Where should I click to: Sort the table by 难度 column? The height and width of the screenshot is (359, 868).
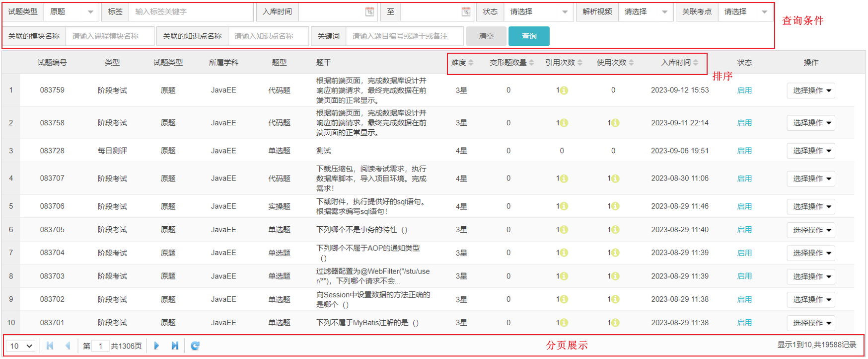pyautogui.click(x=462, y=63)
